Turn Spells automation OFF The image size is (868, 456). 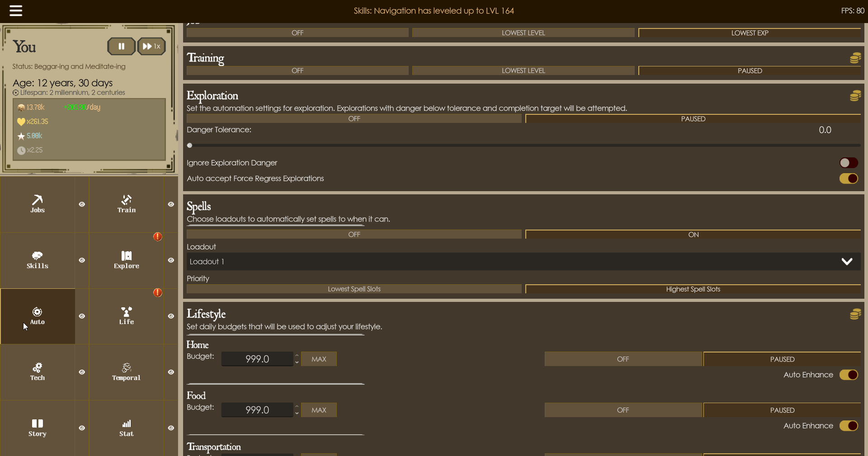coord(354,235)
